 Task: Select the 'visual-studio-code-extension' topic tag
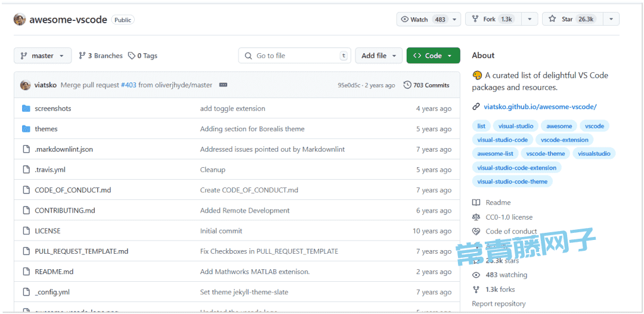(516, 168)
